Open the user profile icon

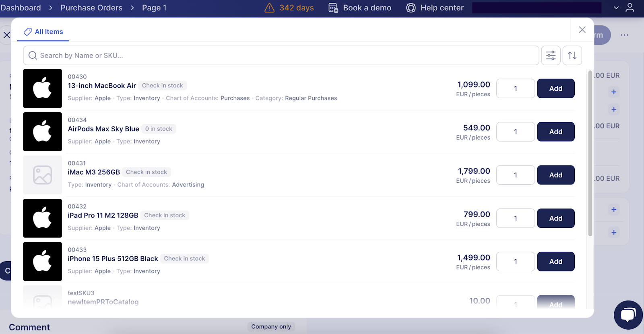(630, 8)
